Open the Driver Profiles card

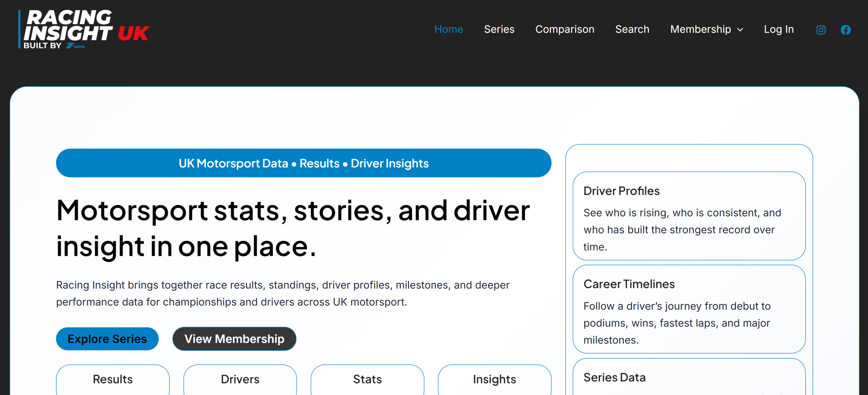(x=689, y=216)
